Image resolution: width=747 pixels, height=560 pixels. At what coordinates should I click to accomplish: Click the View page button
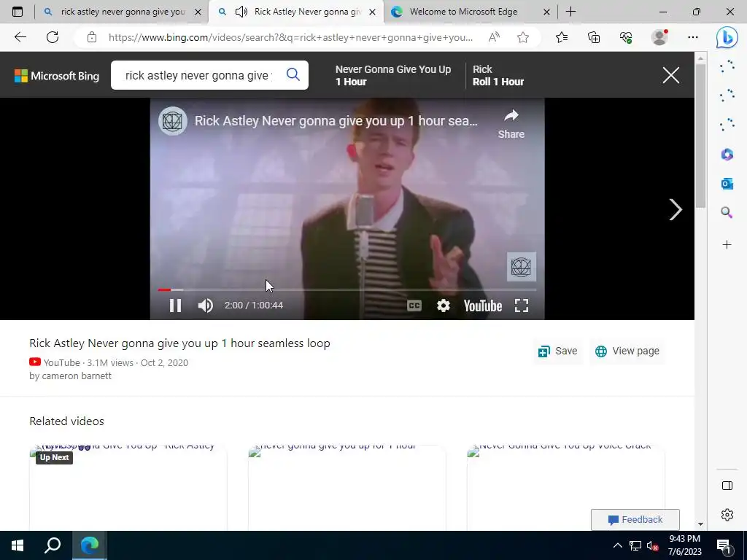point(627,351)
